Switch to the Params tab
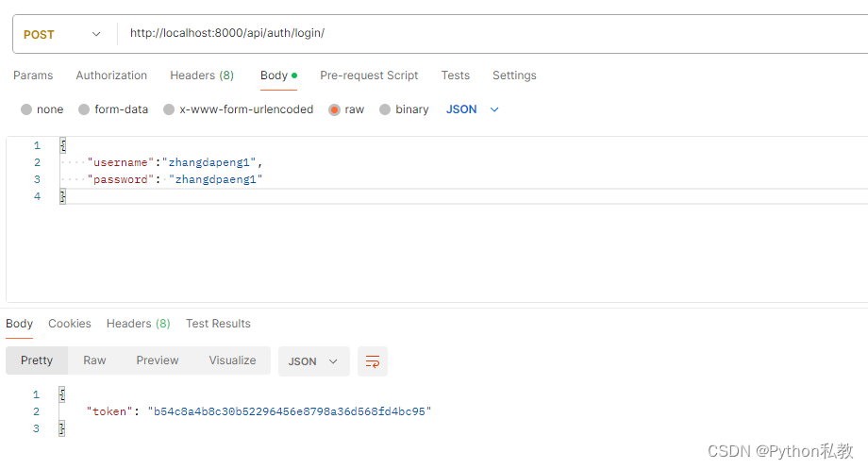Image resolution: width=868 pixels, height=469 pixels. (33, 75)
